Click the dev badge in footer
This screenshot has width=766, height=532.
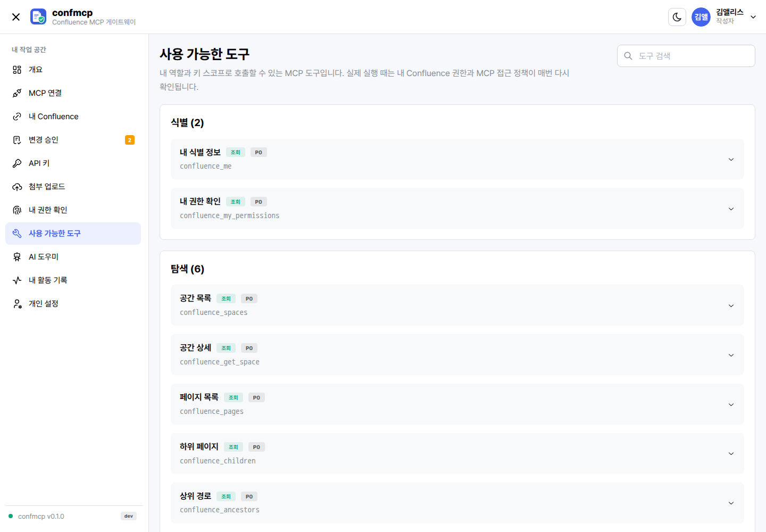pyautogui.click(x=129, y=516)
